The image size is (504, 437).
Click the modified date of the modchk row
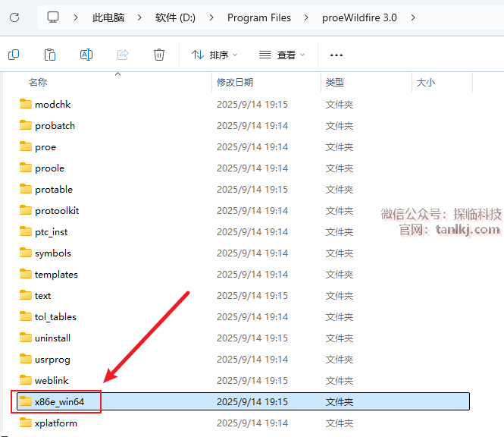tap(252, 104)
